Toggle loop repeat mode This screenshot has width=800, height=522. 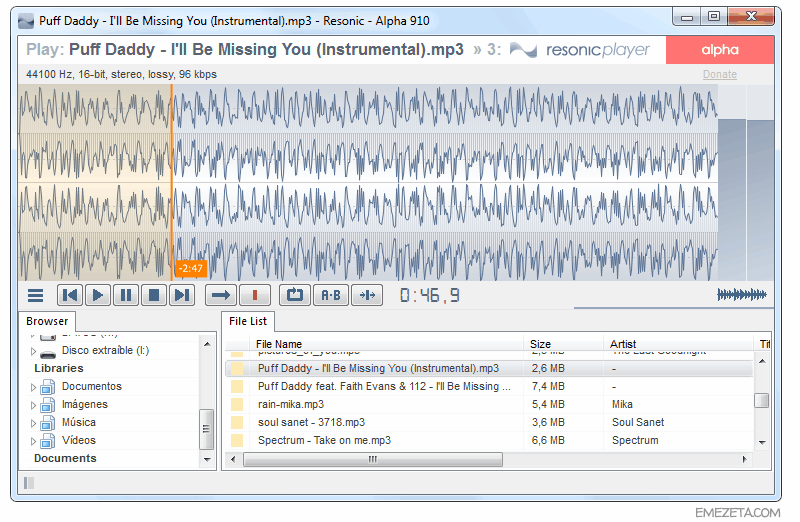point(295,295)
